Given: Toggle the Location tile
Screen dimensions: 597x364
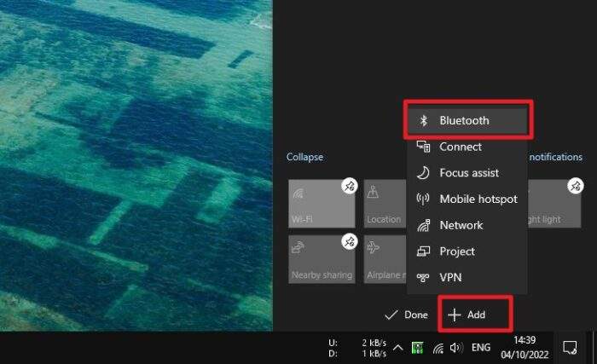Looking at the screenshot, I should pyautogui.click(x=385, y=204).
